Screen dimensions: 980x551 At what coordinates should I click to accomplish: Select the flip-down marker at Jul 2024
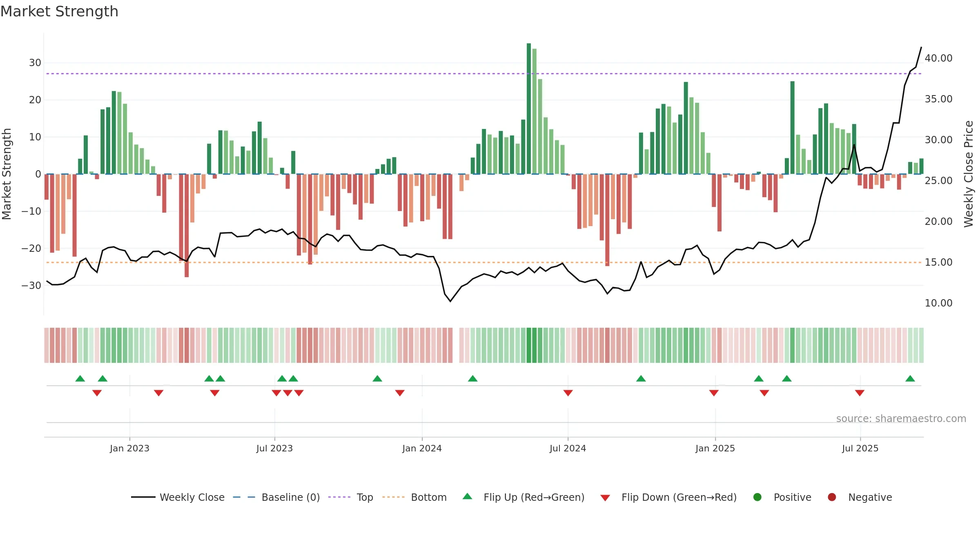[568, 393]
